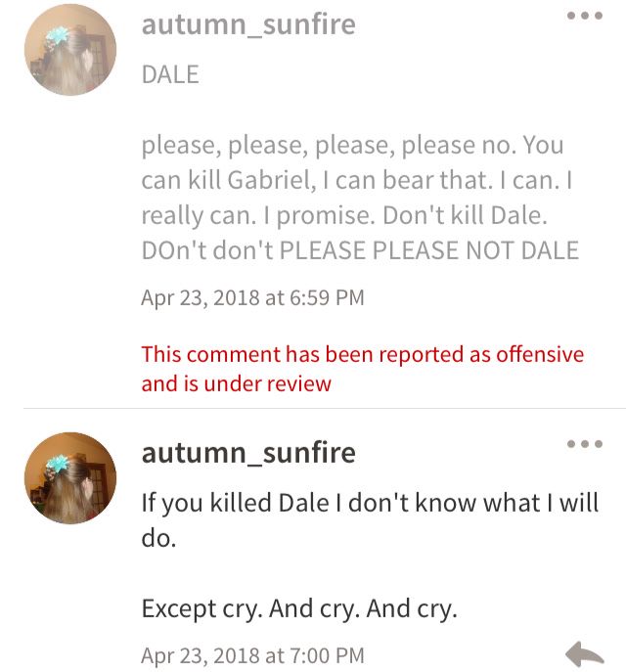Open second autumn_sunfire profile picture
This screenshot has width=626, height=672.
(x=70, y=478)
